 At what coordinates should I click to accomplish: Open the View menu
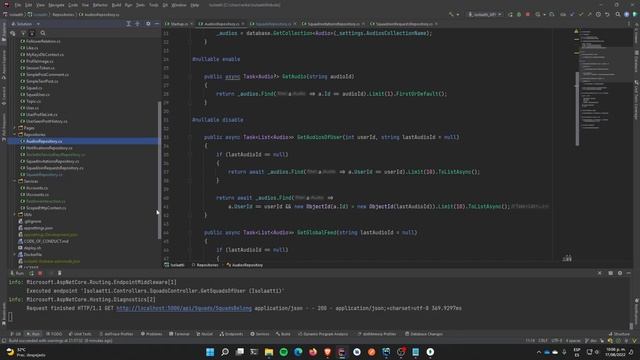tap(40, 5)
